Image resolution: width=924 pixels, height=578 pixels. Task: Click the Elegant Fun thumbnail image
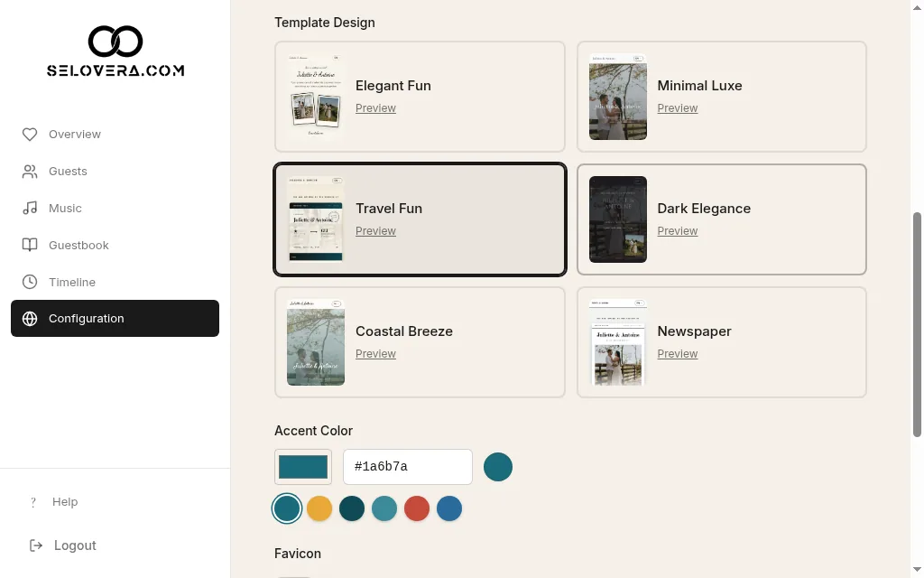(316, 97)
